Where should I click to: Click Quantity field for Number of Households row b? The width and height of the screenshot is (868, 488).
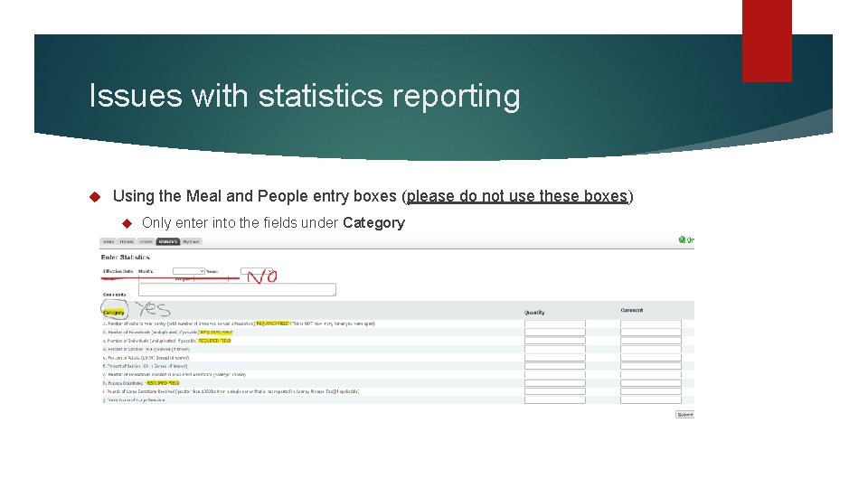click(x=554, y=332)
